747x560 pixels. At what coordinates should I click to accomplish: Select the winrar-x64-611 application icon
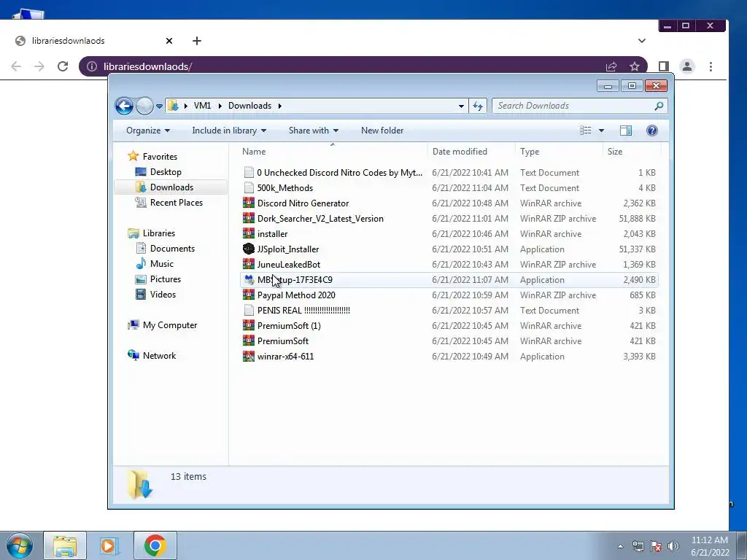(249, 356)
